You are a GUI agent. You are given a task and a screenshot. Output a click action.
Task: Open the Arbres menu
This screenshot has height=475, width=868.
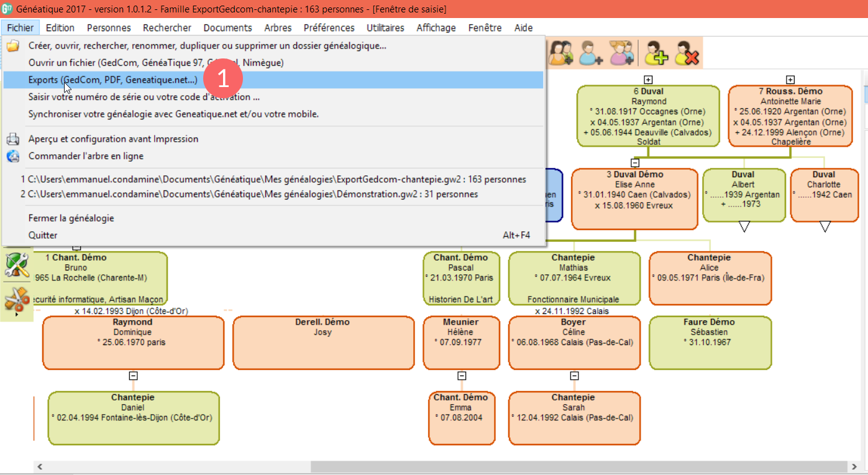[x=278, y=28]
